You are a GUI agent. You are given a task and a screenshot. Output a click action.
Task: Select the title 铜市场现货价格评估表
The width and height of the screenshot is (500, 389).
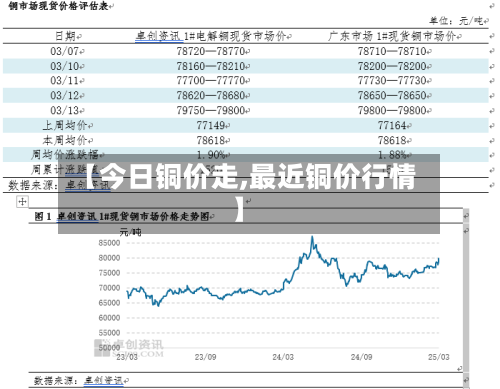(x=58, y=6)
